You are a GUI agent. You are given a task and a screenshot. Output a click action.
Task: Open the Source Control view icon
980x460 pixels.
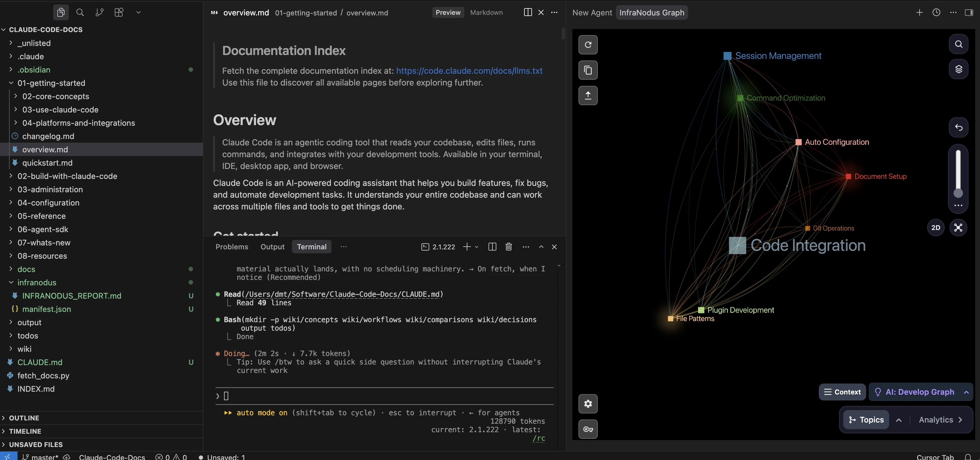click(99, 13)
